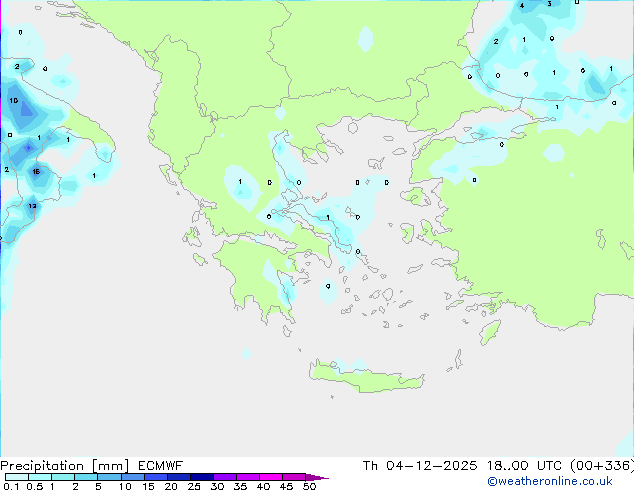Click the 'Th 04-12-2025' date text
The height and width of the screenshot is (490, 634).
click(x=420, y=466)
